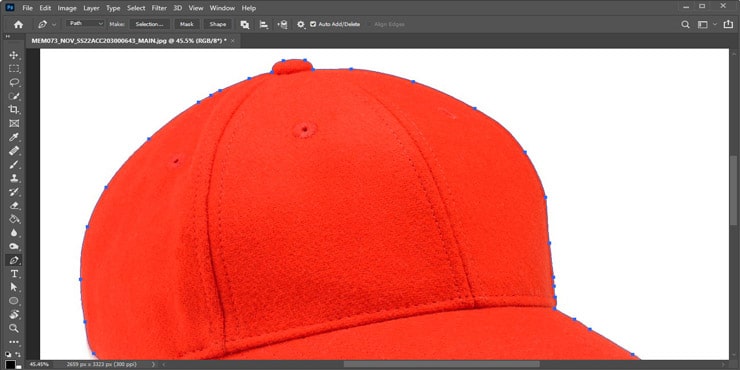Select the History Brush tool

14,192
